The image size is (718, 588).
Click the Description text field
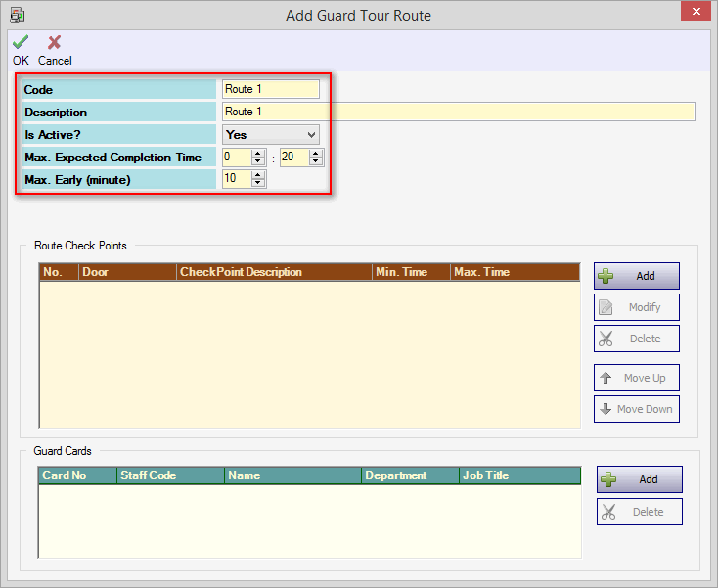pos(458,112)
